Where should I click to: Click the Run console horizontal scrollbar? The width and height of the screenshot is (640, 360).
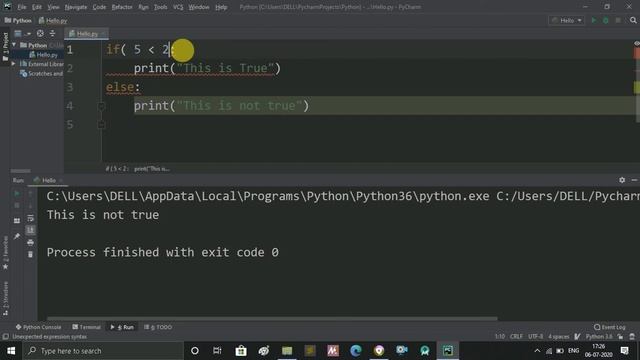tap(272, 318)
